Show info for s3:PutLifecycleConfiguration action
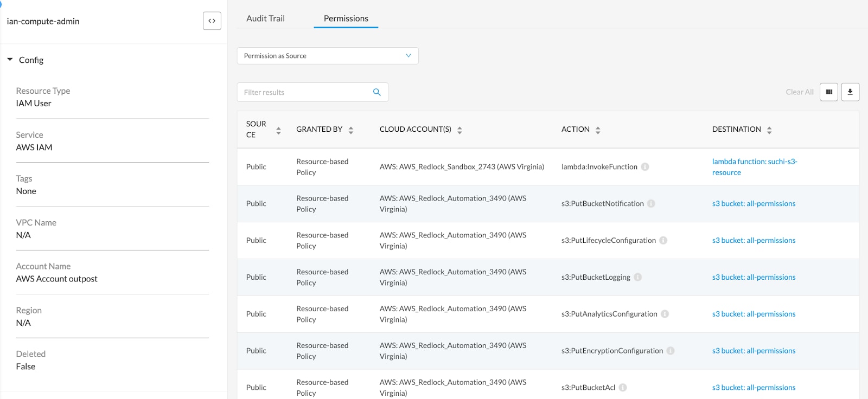Screen dimensions: 868x399 point(663,241)
